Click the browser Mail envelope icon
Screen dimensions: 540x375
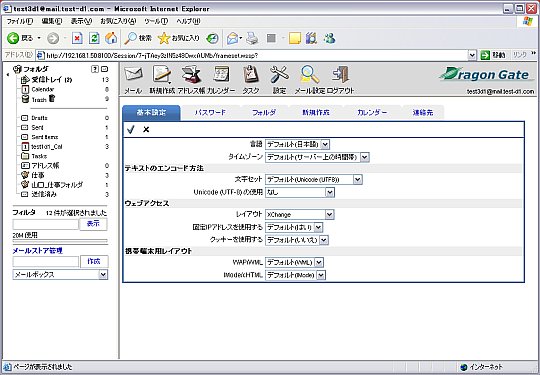pyautogui.click(x=232, y=38)
